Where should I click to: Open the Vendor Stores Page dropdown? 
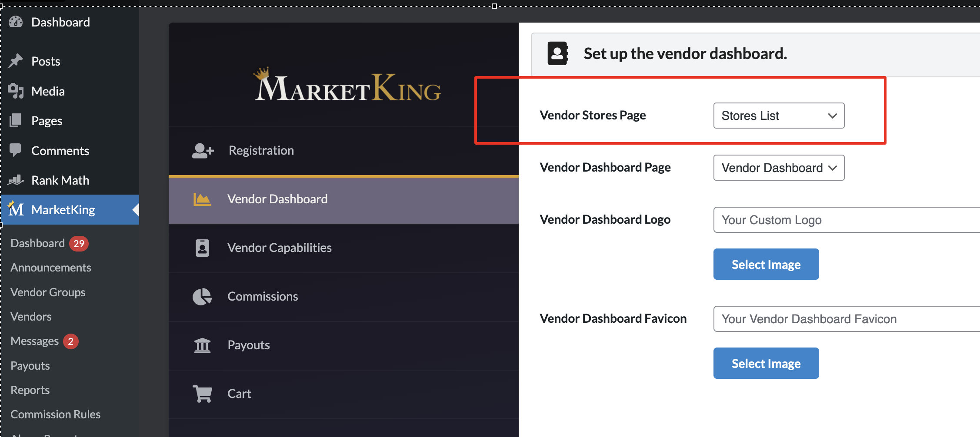[779, 116]
